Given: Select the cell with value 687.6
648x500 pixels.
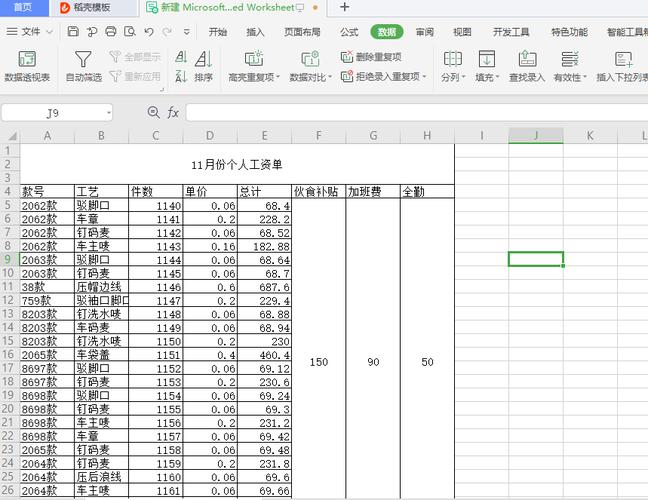Looking at the screenshot, I should pos(264,287).
